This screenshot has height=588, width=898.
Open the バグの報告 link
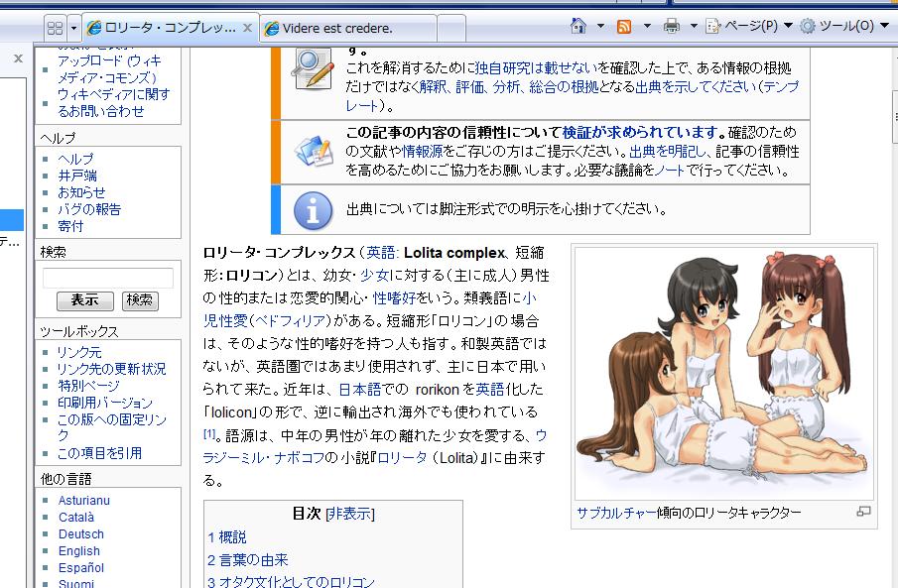click(x=89, y=209)
